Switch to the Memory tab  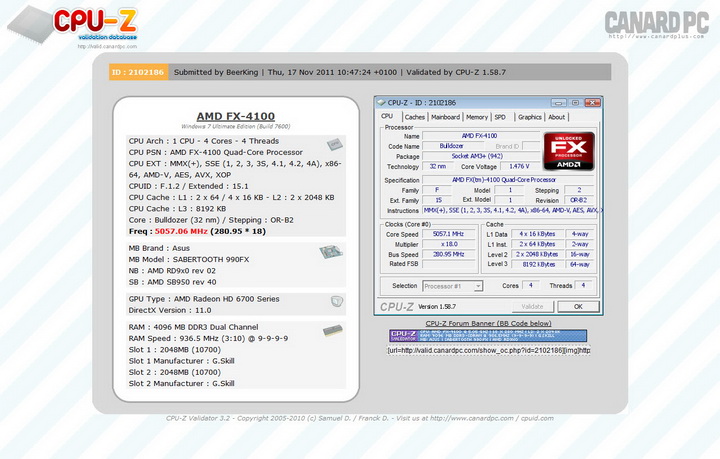tap(477, 117)
